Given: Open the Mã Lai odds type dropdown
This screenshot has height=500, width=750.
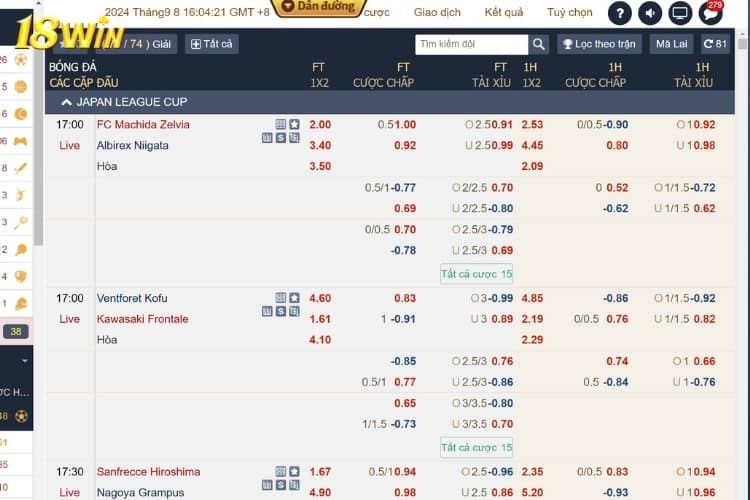Looking at the screenshot, I should click(x=671, y=44).
